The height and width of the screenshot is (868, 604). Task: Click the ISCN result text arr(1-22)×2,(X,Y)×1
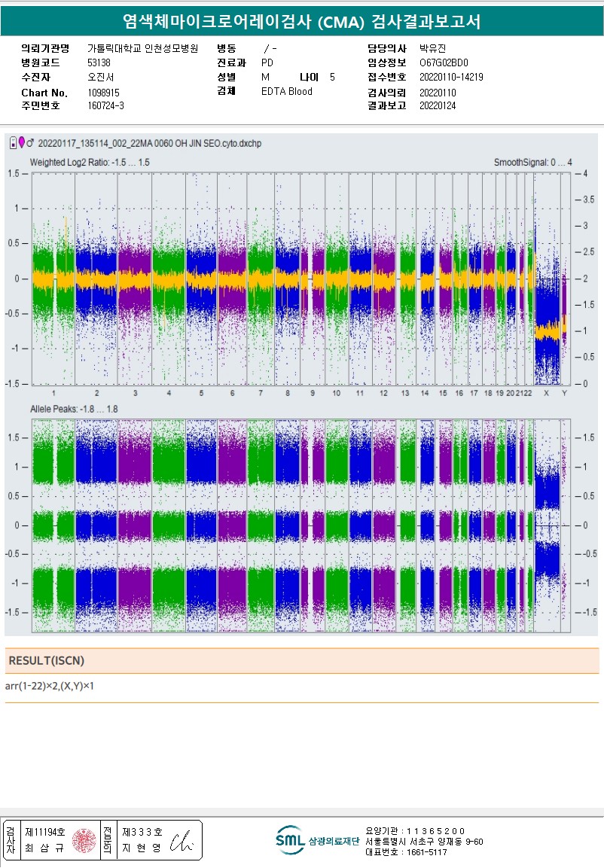point(50,686)
